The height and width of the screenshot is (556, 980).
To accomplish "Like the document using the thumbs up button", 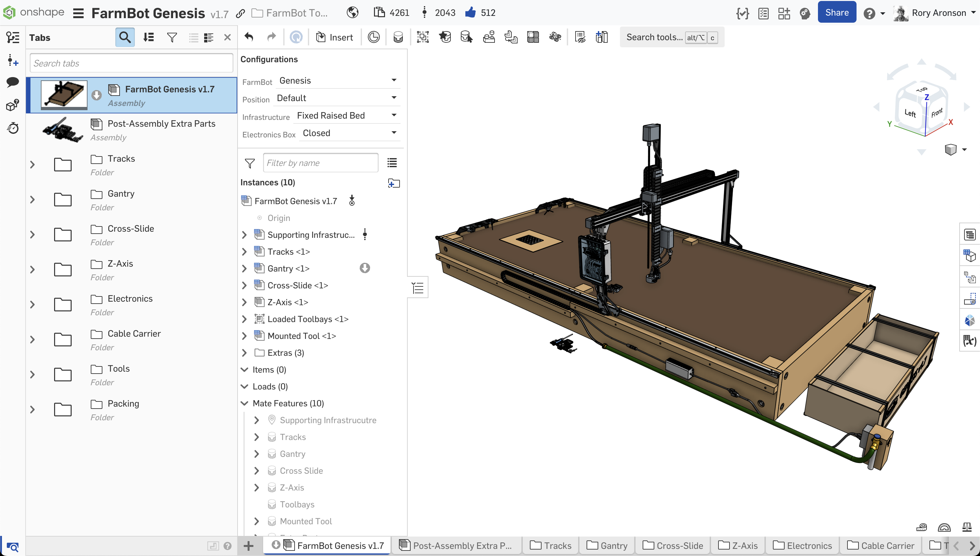I will (470, 12).
